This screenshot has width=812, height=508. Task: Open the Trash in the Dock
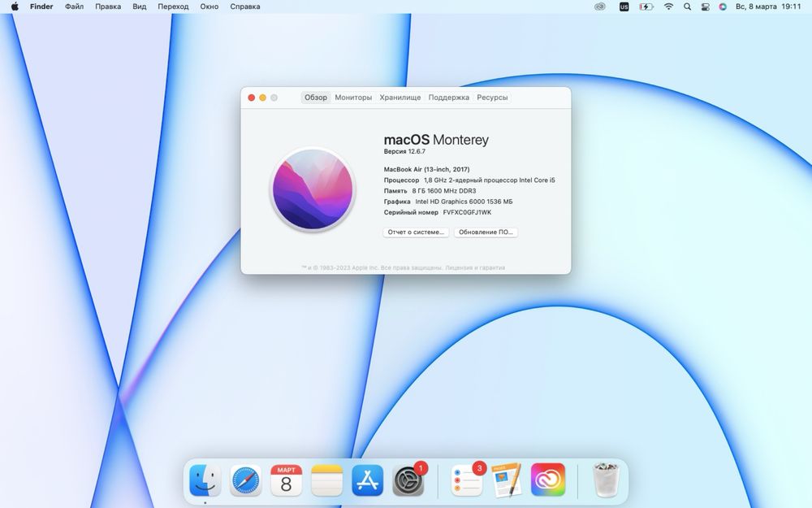pos(606,480)
